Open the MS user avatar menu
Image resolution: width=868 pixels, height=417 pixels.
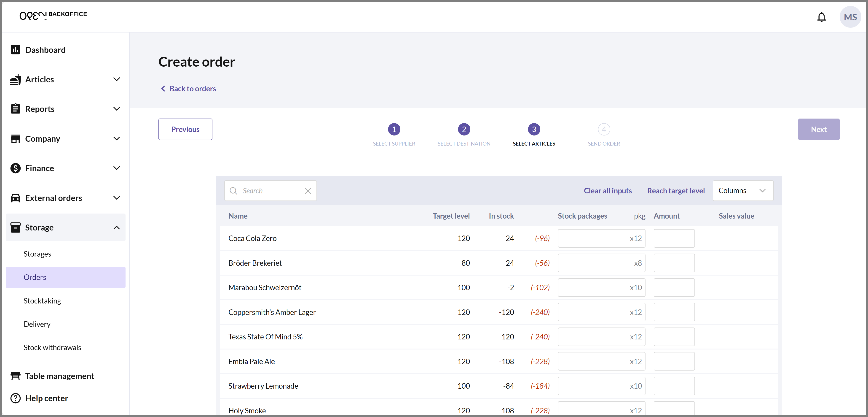tap(850, 17)
